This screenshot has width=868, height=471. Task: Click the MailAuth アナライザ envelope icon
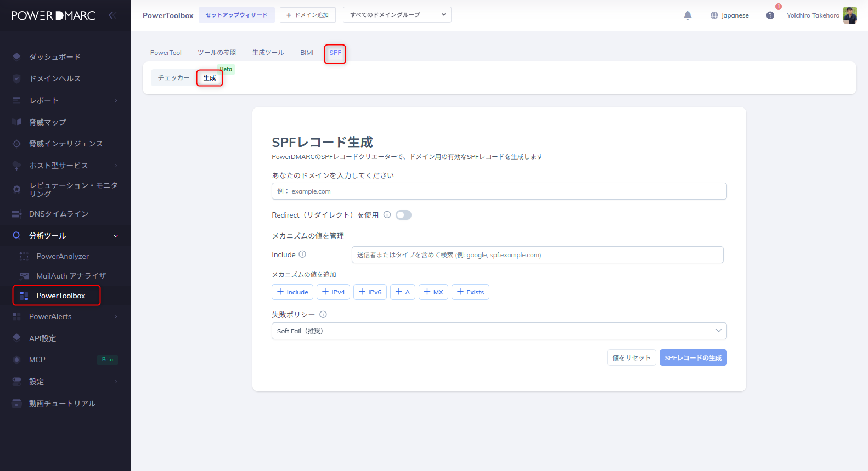pos(24,276)
